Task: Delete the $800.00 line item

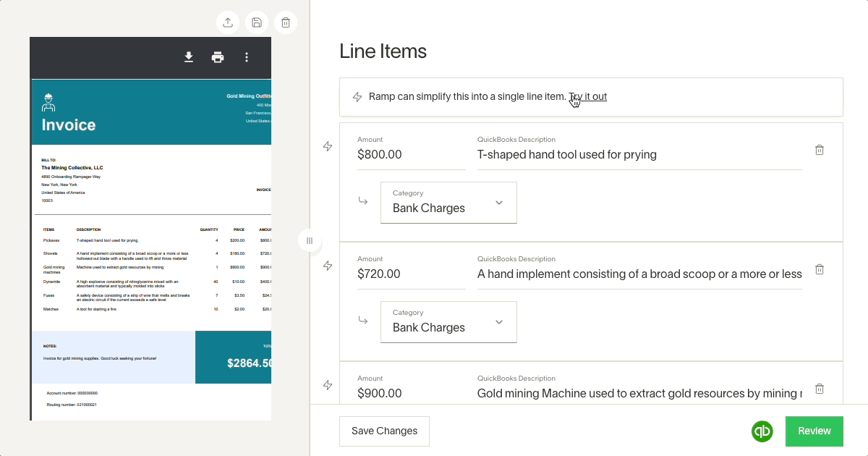Action: coord(820,150)
